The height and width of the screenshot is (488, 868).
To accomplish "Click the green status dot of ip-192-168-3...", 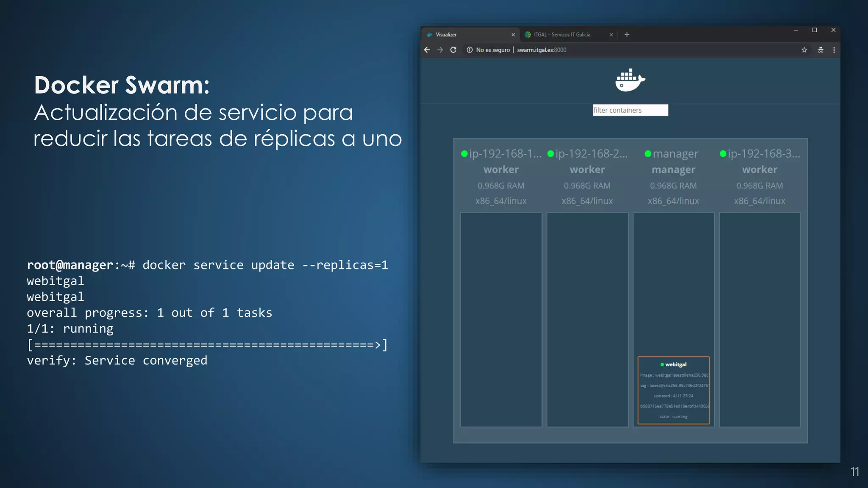I will pyautogui.click(x=723, y=154).
